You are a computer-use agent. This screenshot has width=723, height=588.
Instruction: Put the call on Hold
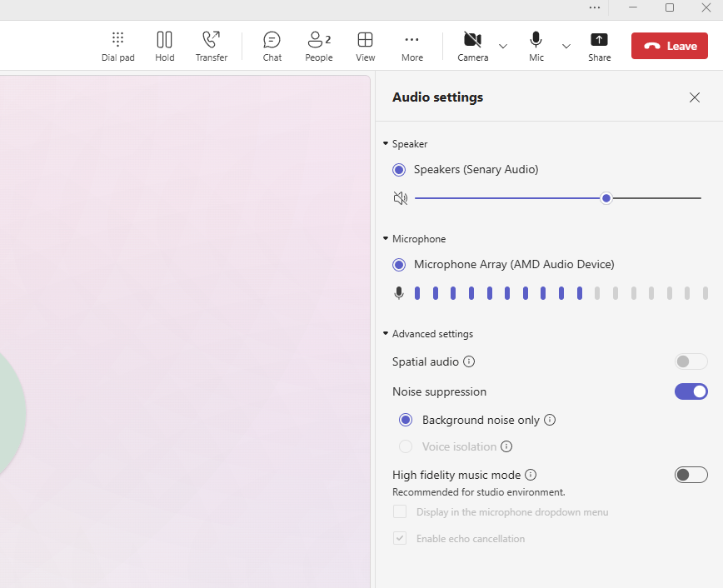click(165, 46)
